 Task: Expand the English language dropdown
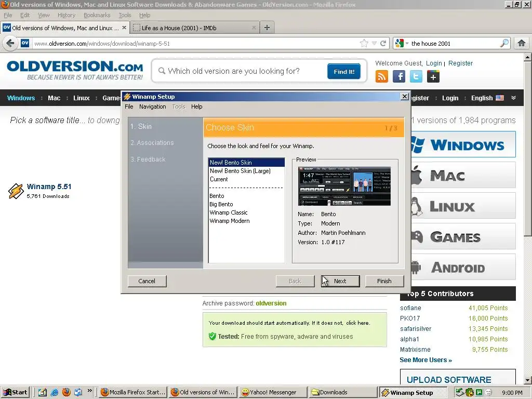tap(513, 98)
